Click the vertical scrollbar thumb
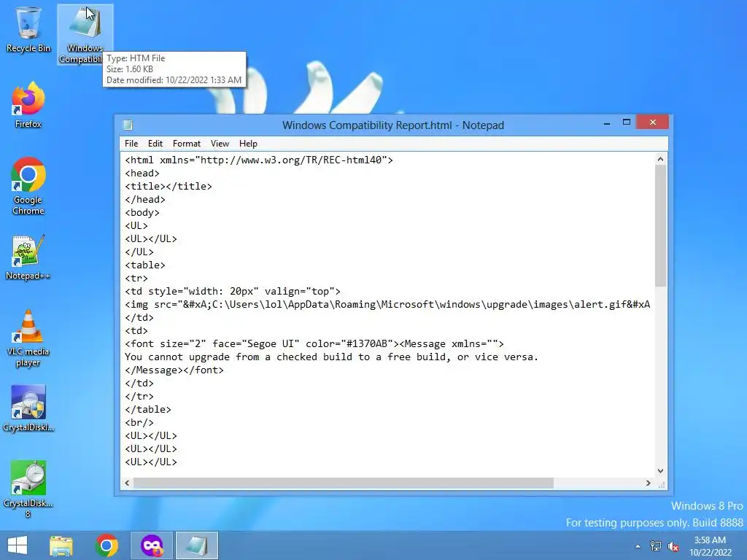Screen dimensions: 747x560 (660, 226)
